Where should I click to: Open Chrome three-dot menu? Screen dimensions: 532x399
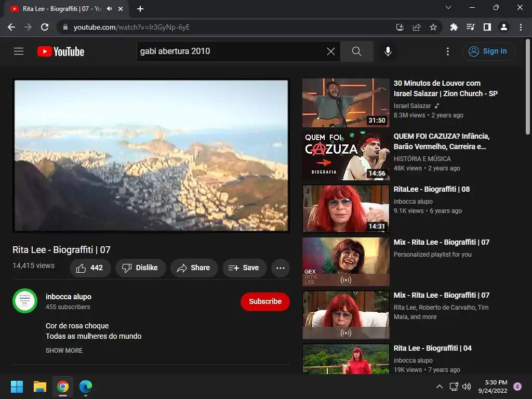[521, 27]
